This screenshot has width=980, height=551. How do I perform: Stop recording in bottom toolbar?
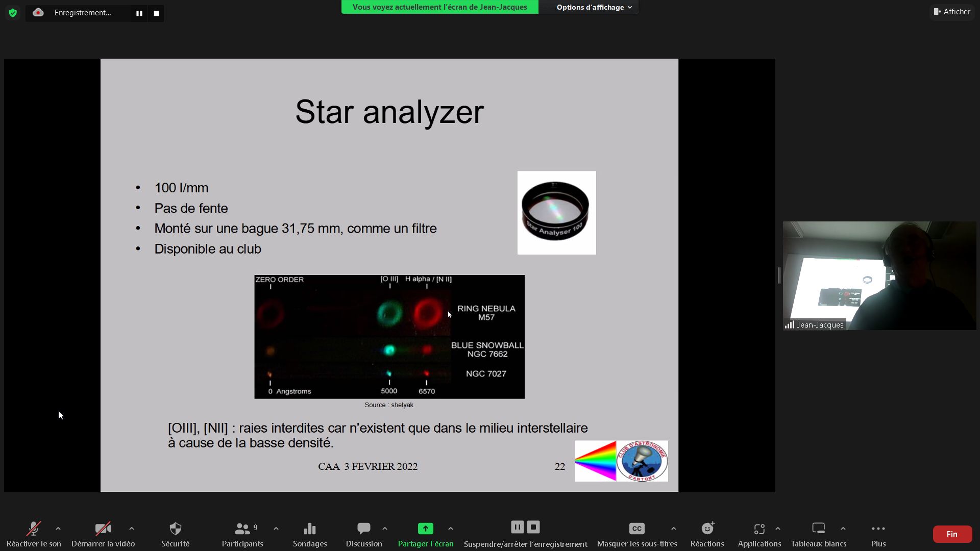(x=533, y=527)
